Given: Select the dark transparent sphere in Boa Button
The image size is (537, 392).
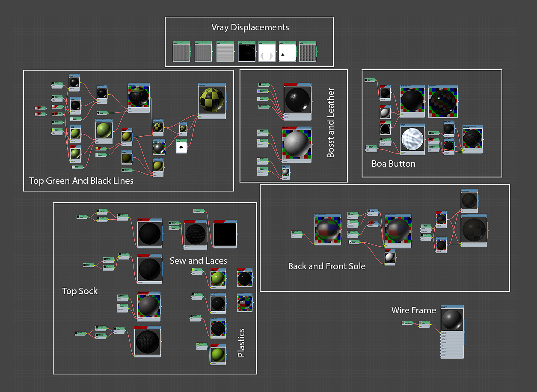Looking at the screenshot, I should (x=443, y=100).
